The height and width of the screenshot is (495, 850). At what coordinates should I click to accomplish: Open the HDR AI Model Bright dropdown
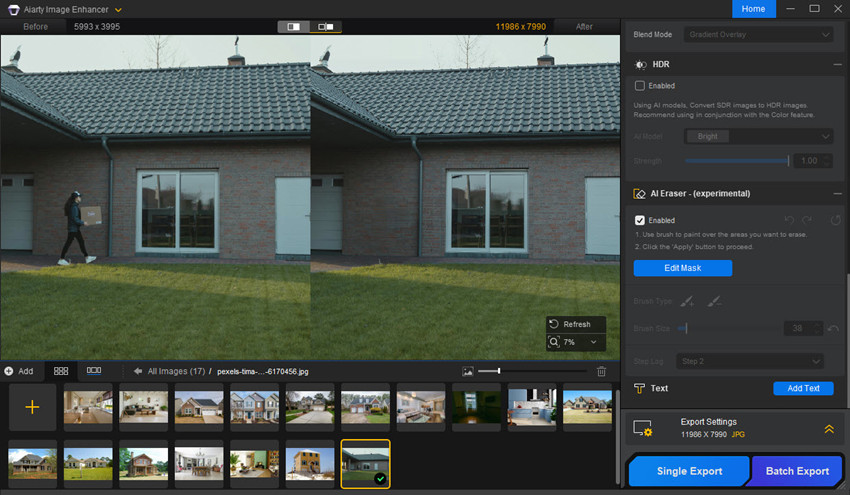pyautogui.click(x=758, y=136)
